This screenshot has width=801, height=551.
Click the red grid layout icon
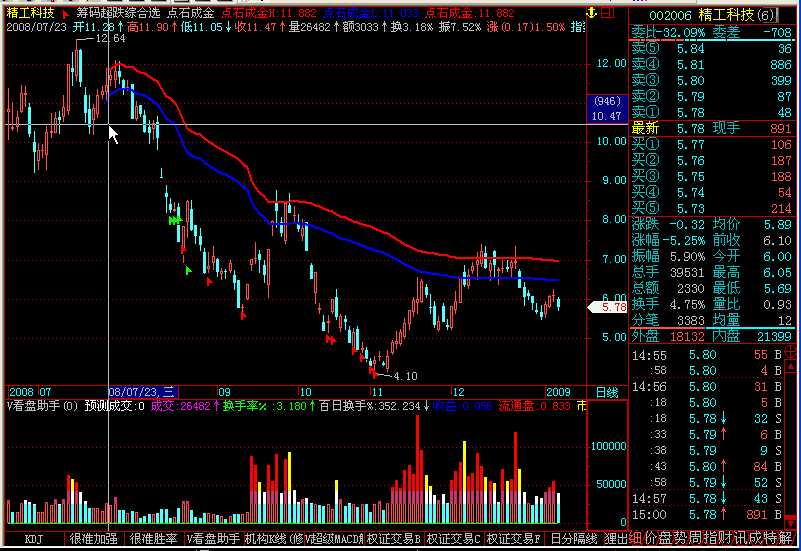[607, 13]
